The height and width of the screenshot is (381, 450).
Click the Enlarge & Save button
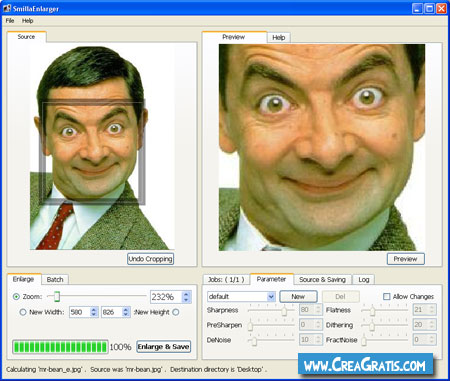click(163, 347)
